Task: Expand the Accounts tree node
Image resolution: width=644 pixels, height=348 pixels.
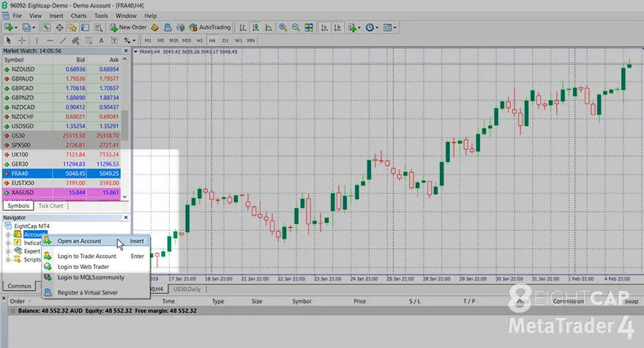Action: pos(8,234)
